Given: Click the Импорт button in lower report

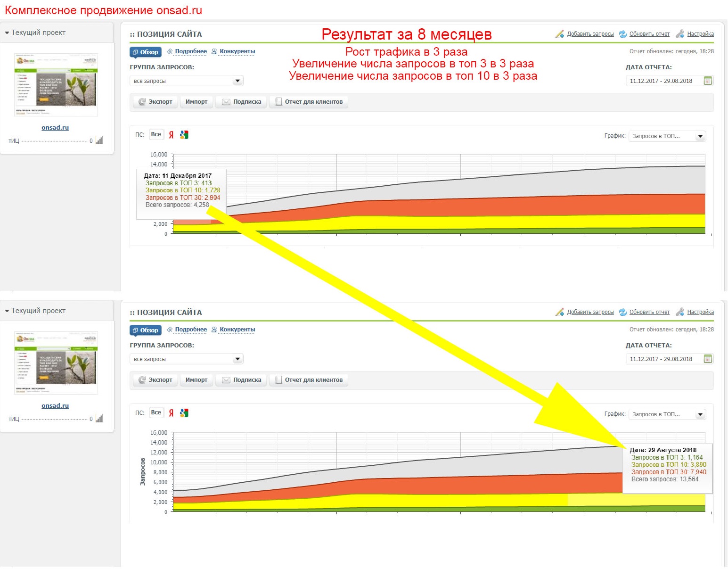Looking at the screenshot, I should pyautogui.click(x=196, y=380).
